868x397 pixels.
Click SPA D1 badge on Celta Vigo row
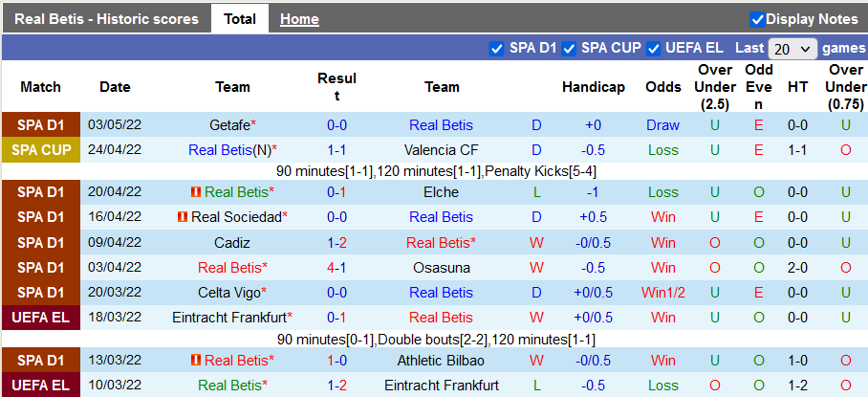41,292
